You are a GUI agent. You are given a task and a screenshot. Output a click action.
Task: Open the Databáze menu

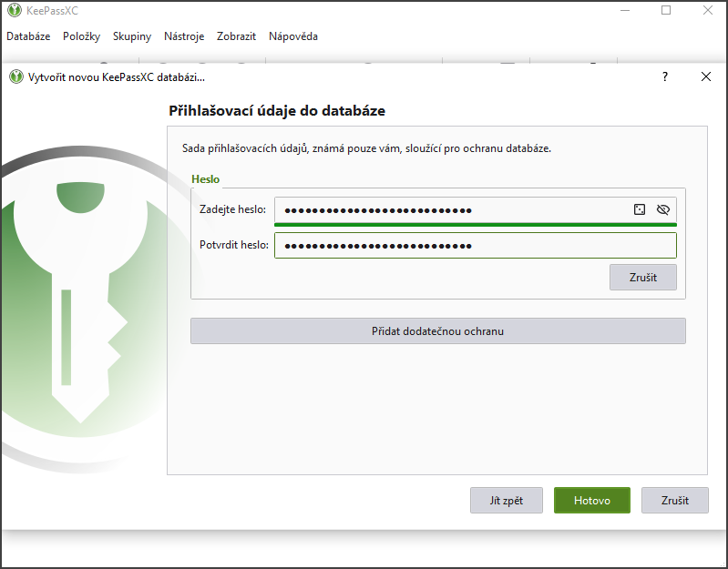coord(28,36)
